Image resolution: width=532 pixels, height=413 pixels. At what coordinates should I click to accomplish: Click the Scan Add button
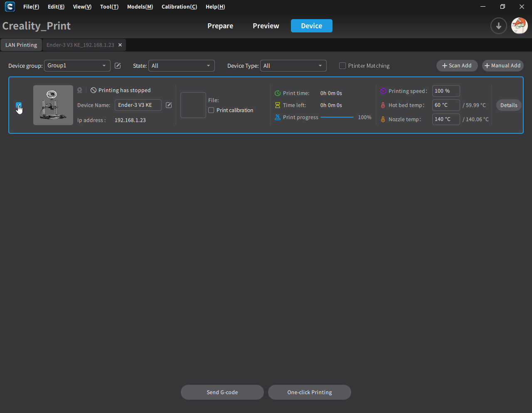click(x=457, y=66)
